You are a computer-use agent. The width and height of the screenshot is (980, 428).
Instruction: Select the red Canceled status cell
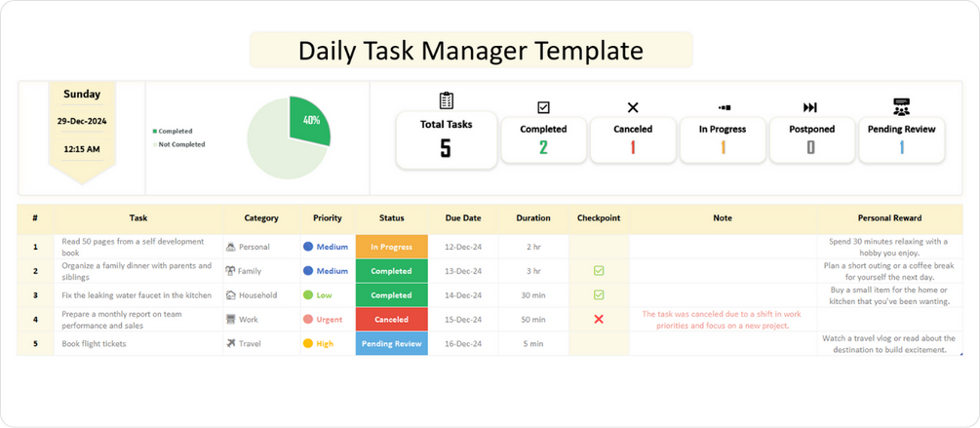pyautogui.click(x=392, y=319)
